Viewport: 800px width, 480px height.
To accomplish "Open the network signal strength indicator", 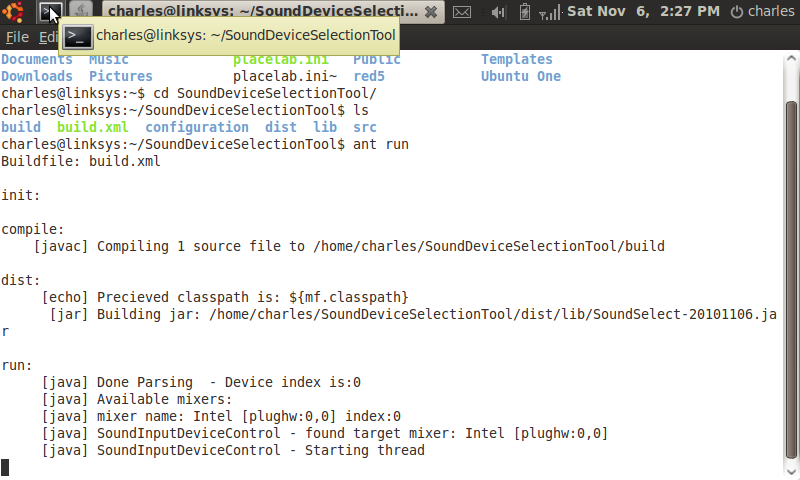I will 550,12.
